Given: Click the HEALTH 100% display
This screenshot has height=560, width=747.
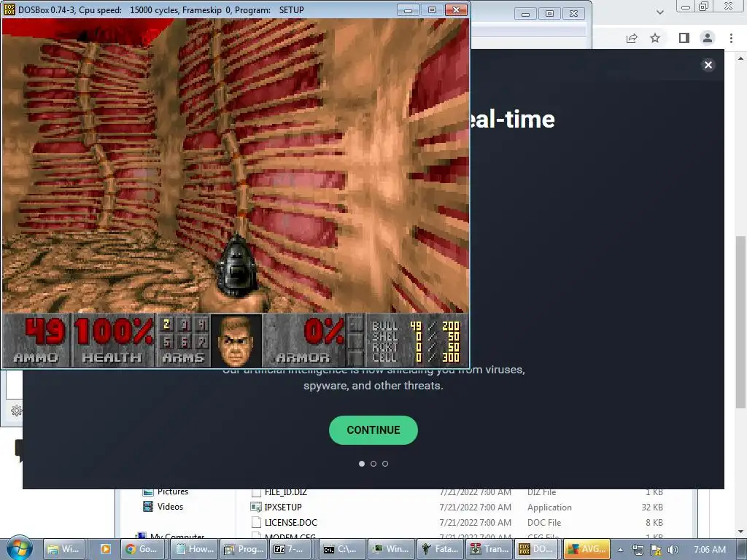Looking at the screenshot, I should click(x=113, y=340).
